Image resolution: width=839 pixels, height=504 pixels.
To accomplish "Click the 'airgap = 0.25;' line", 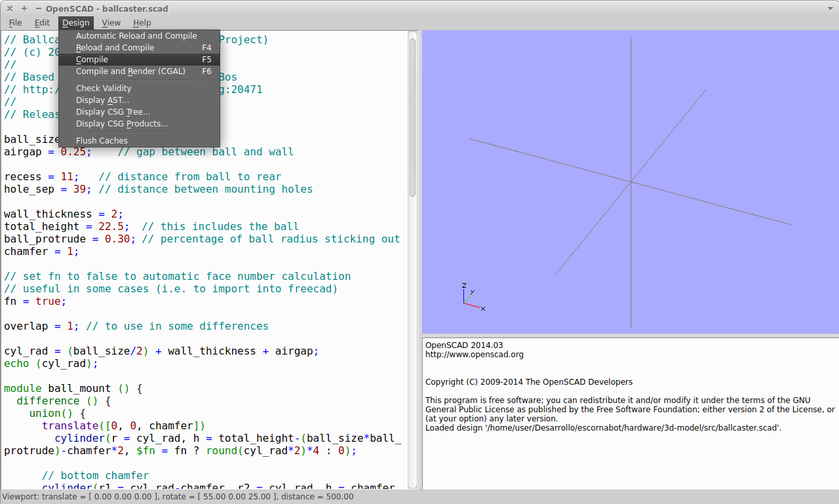I will [x=149, y=152].
